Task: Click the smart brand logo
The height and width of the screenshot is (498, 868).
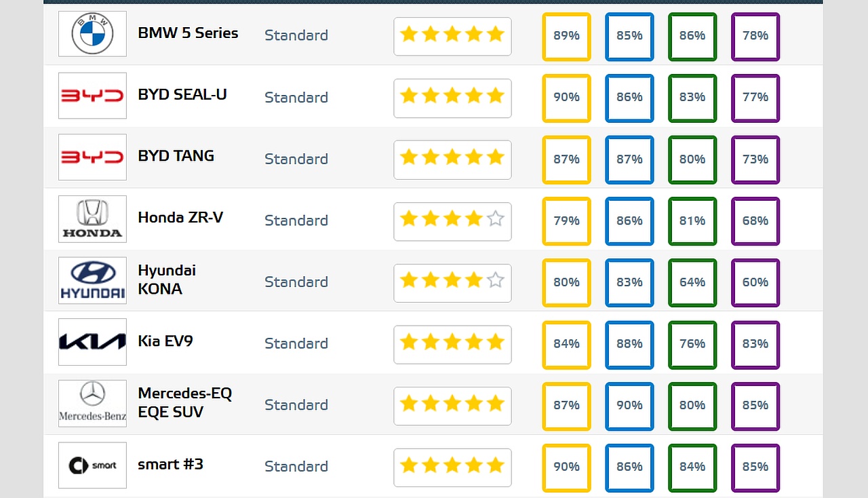Action: pos(92,465)
